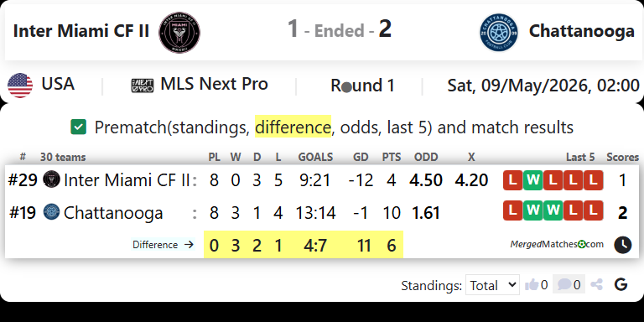644x322 pixels.
Task: Search match via Google G icon
Action: [621, 284]
